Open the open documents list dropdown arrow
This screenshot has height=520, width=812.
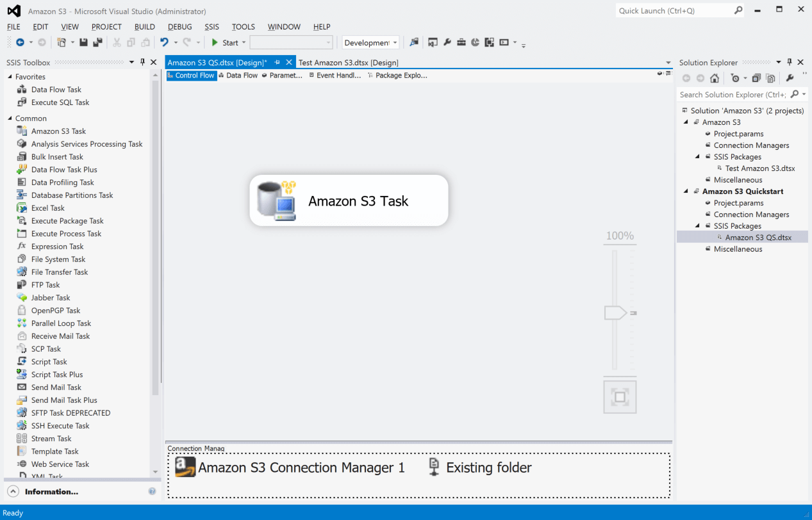668,63
